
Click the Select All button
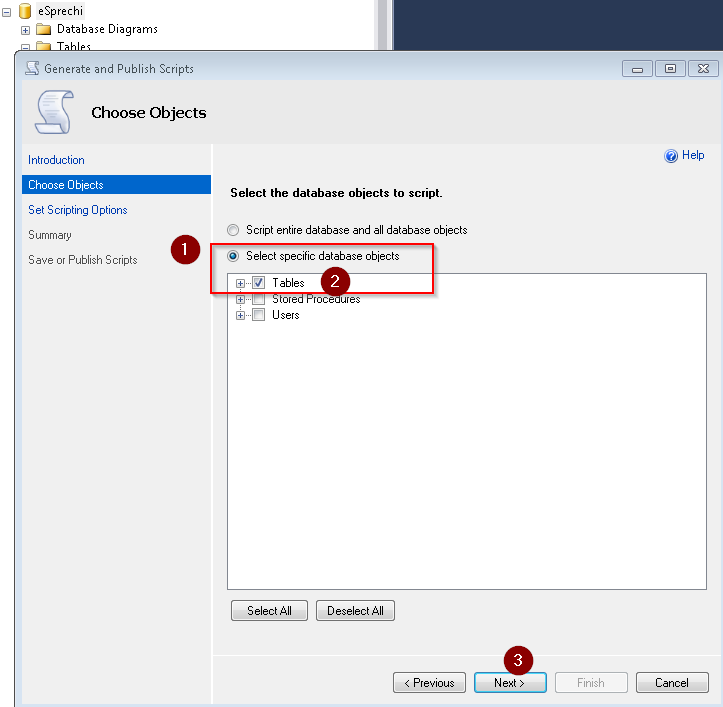pos(268,611)
